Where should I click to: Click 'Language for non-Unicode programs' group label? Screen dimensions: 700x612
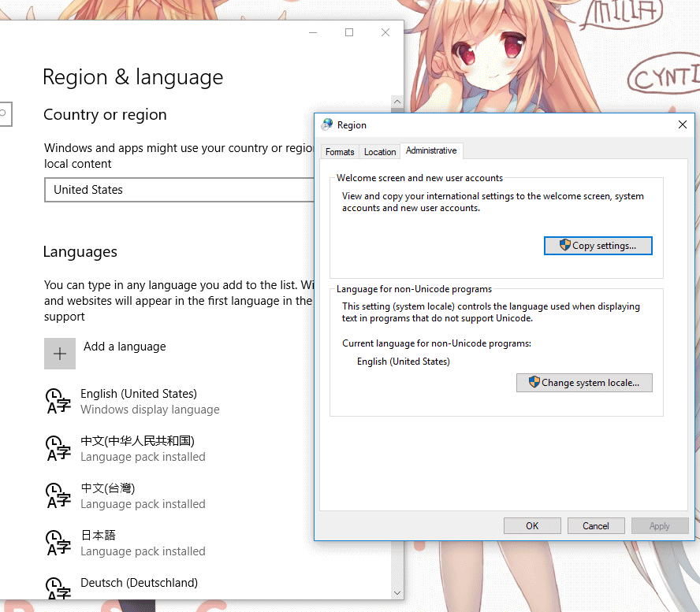coord(414,289)
